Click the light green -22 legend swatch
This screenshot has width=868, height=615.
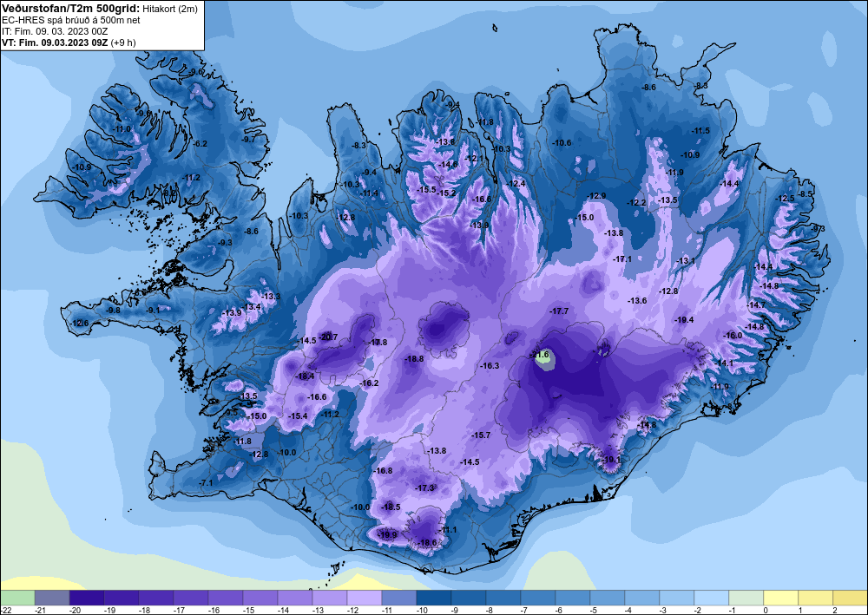17,598
